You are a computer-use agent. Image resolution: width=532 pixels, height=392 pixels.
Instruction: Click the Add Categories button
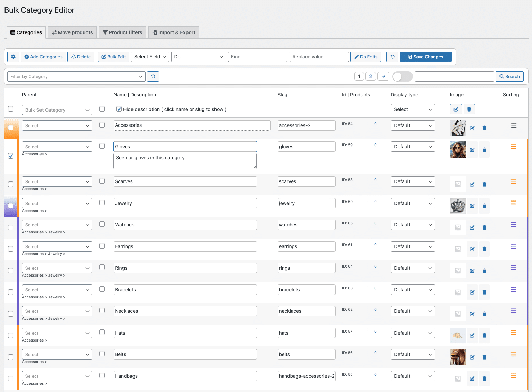43,57
